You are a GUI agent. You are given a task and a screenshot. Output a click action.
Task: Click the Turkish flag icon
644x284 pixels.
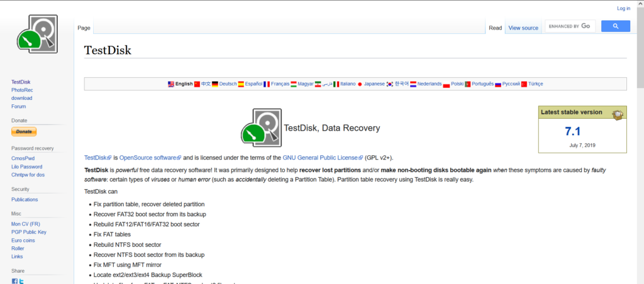[524, 84]
